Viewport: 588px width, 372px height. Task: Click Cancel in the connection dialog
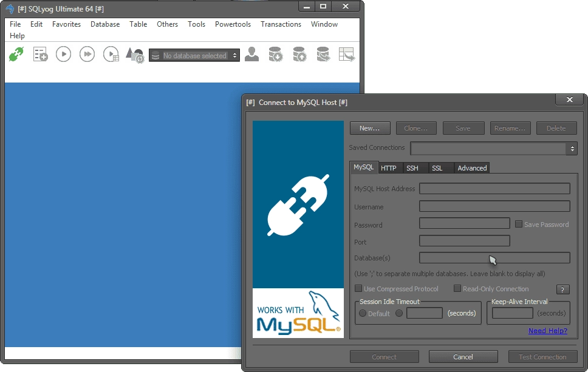[x=463, y=357]
